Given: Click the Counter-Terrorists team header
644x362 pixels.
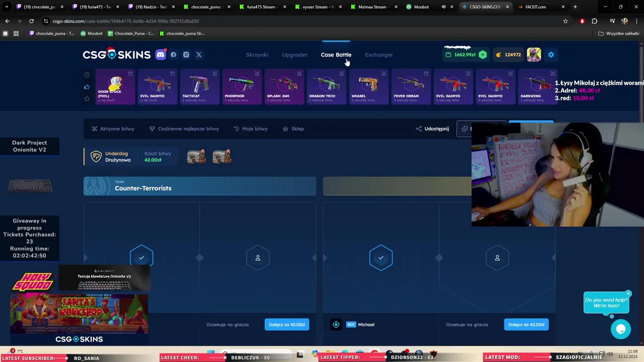Looking at the screenshot, I should [x=200, y=186].
